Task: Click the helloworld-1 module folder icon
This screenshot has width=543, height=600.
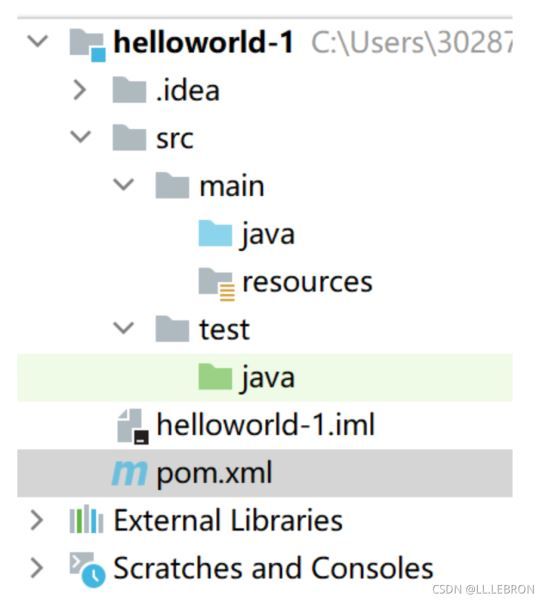Action: (x=88, y=45)
